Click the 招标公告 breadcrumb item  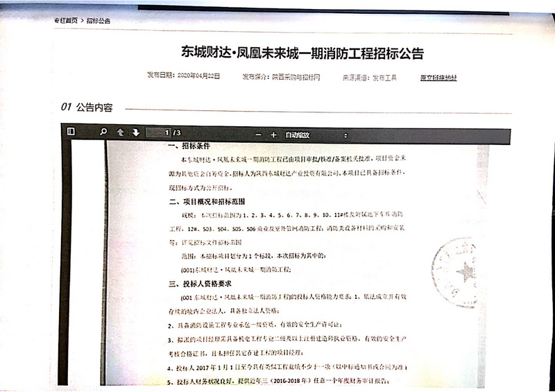click(x=99, y=21)
